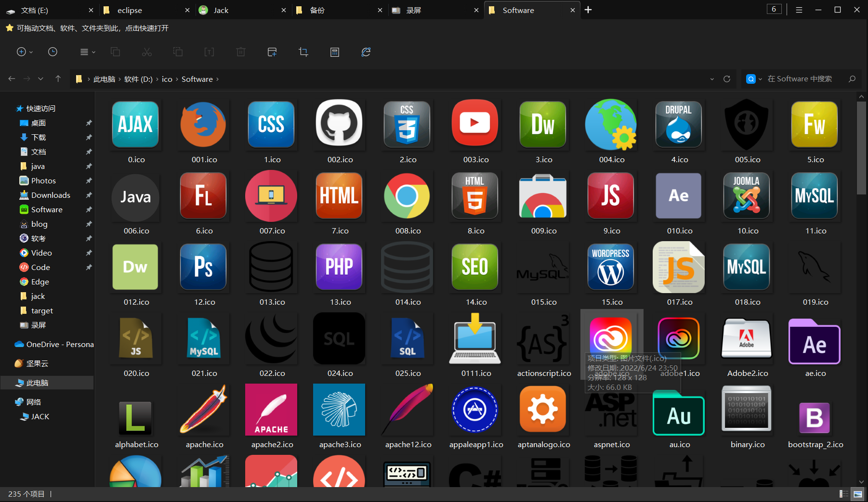
Task: Select the GitHub 002.ico file
Action: click(340, 132)
